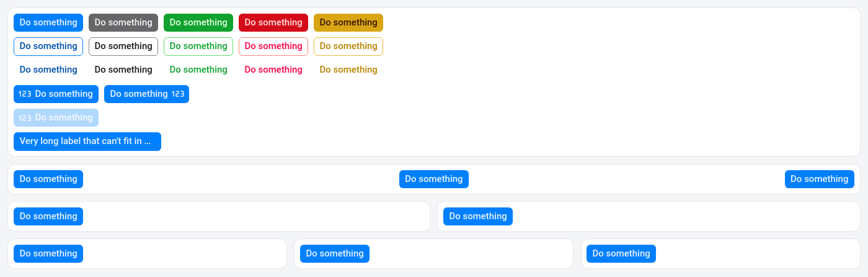This screenshot has width=868, height=277.
Task: Click the solid red Do something button
Action: pos(273,22)
